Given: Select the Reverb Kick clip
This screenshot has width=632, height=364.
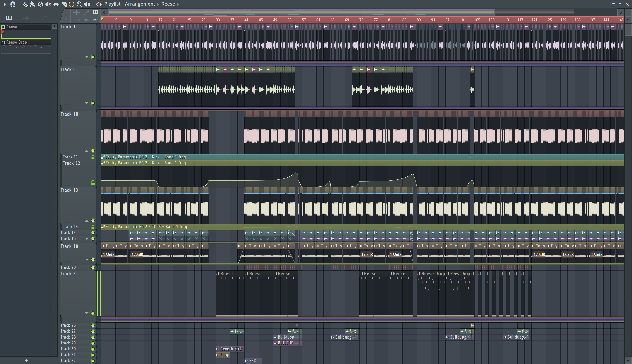Looking at the screenshot, I should (230, 349).
